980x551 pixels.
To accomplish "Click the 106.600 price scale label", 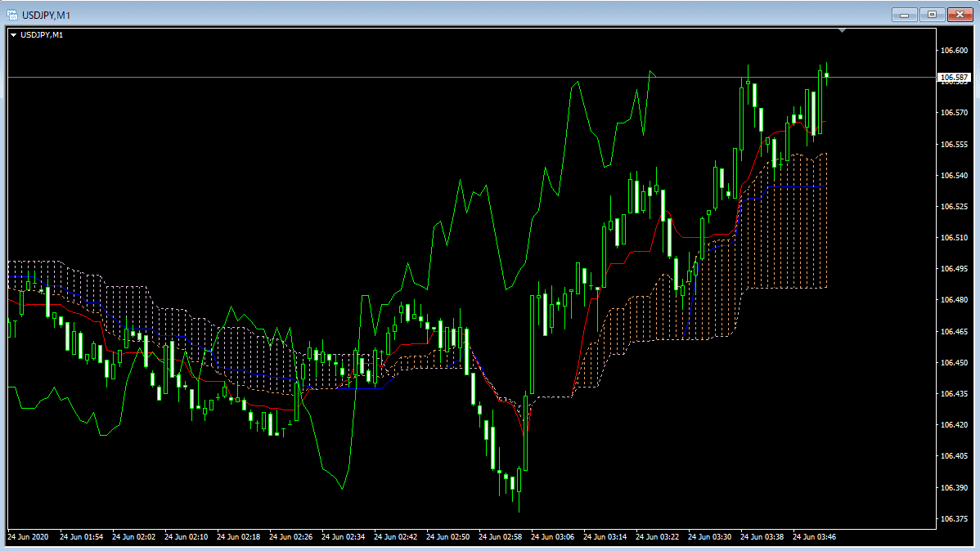I will point(955,51).
